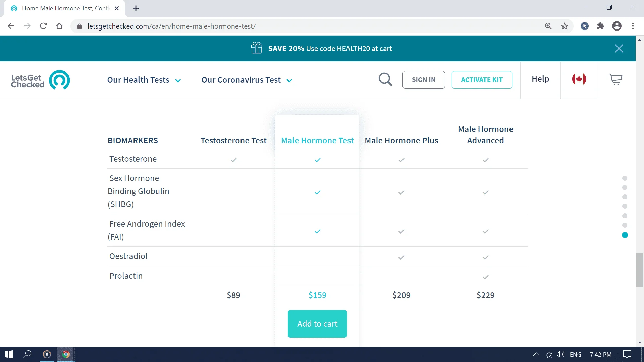Open the browser home page

(x=59, y=26)
